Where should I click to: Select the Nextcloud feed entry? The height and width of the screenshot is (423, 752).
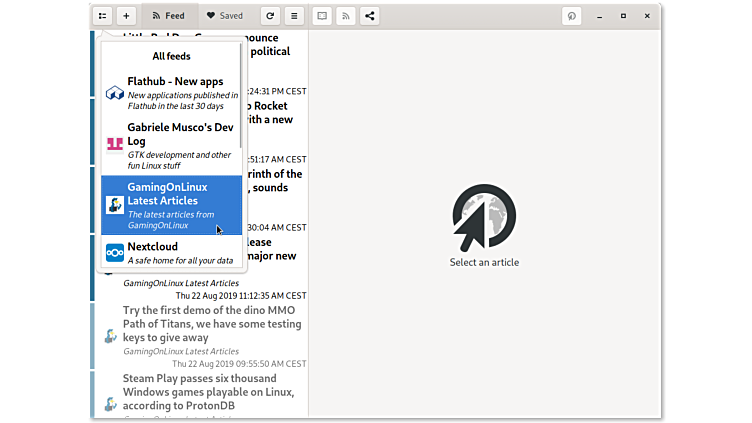[x=171, y=252]
